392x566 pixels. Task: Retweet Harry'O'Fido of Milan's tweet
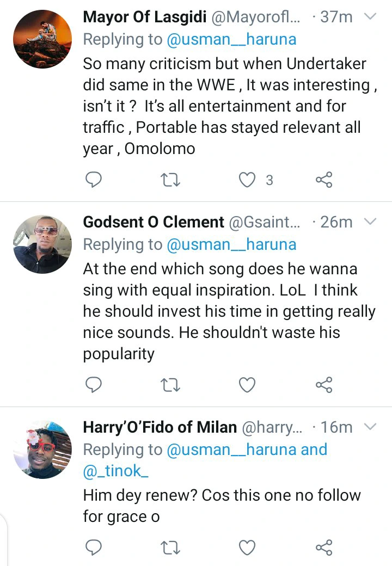170,547
